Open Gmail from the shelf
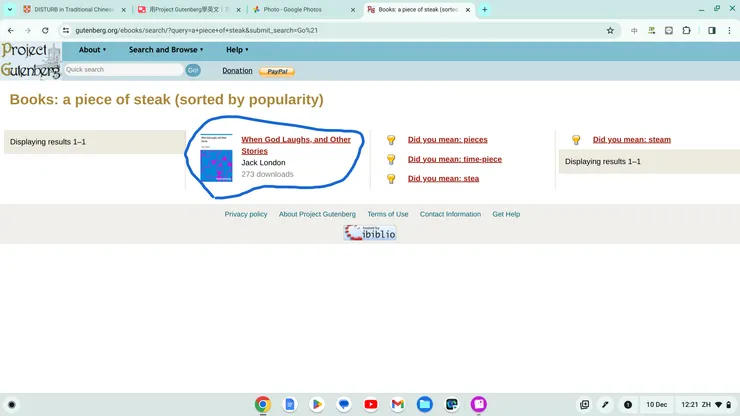This screenshot has width=740, height=416. click(x=397, y=404)
